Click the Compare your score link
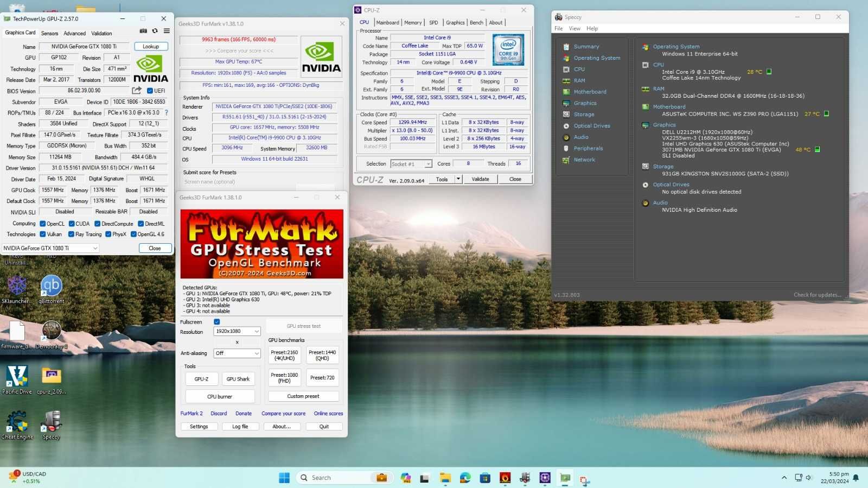Viewport: 868px width, 488px height. tap(283, 414)
